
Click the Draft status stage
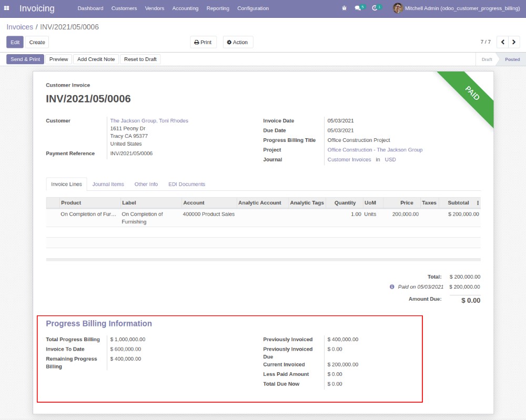coord(487,59)
